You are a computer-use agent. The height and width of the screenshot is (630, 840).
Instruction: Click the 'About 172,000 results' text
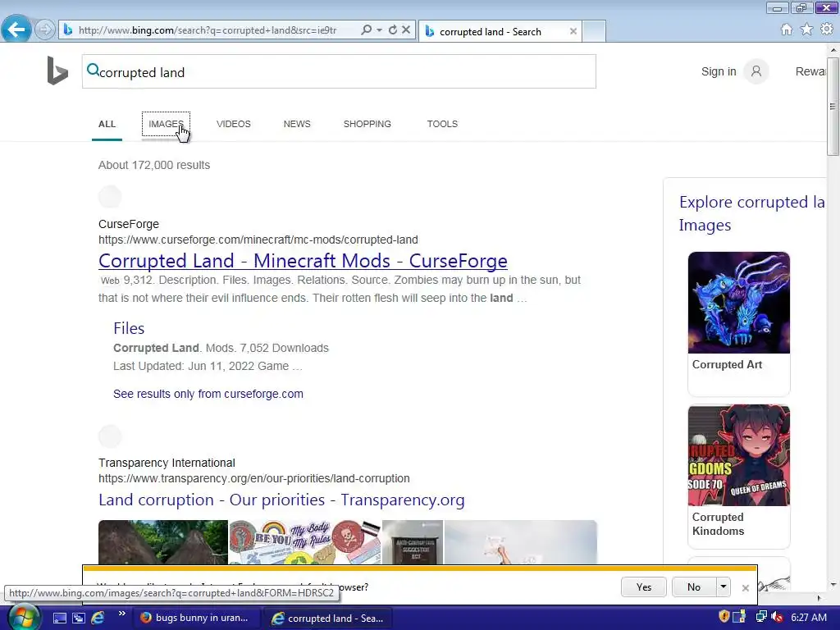tap(154, 165)
